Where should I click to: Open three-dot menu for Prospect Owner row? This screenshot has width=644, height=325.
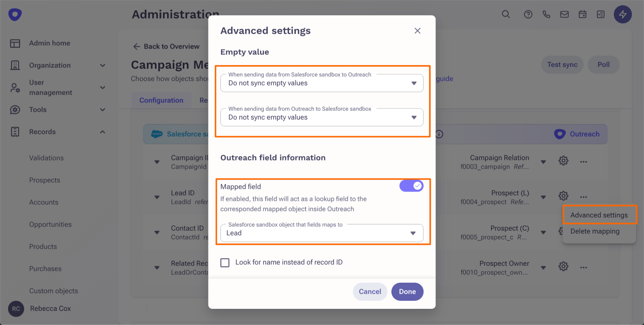coord(584,267)
